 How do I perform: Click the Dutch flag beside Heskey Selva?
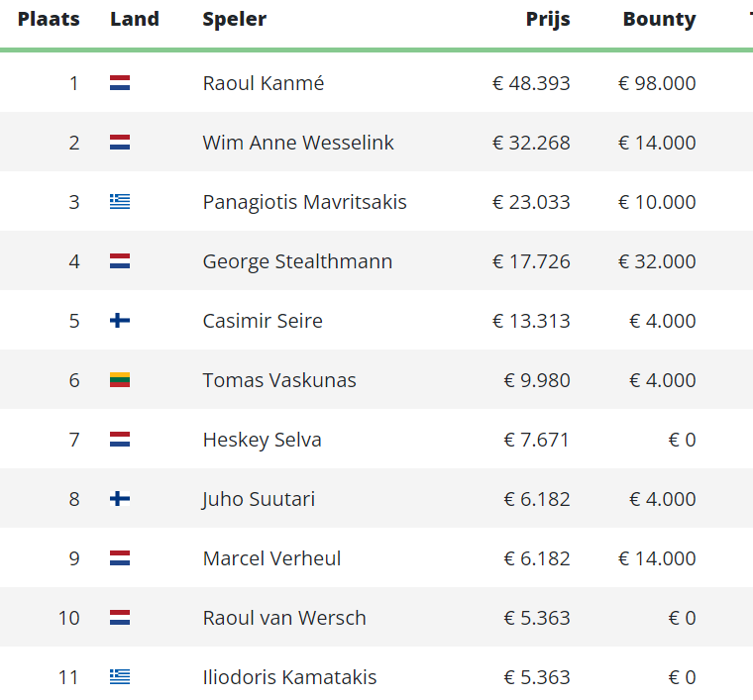click(120, 440)
